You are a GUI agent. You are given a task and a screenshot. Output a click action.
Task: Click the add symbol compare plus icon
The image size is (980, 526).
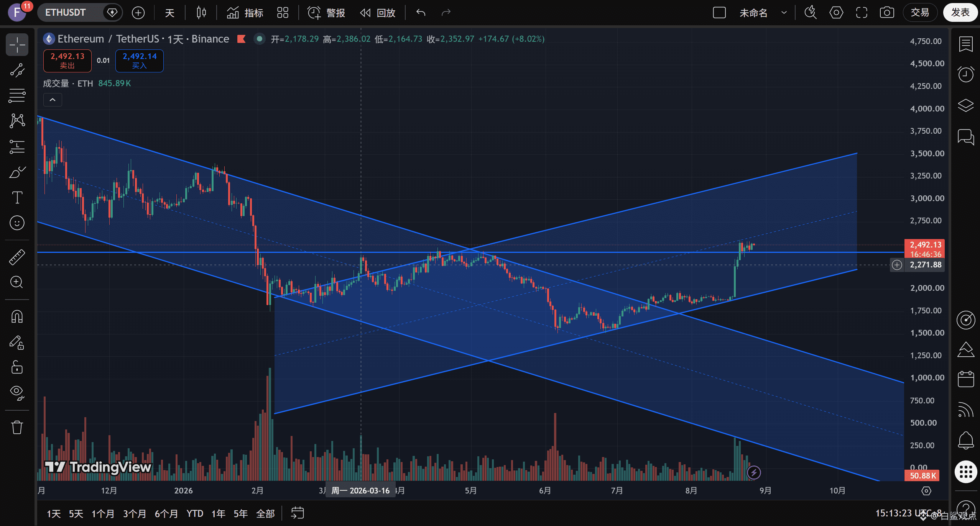point(138,13)
